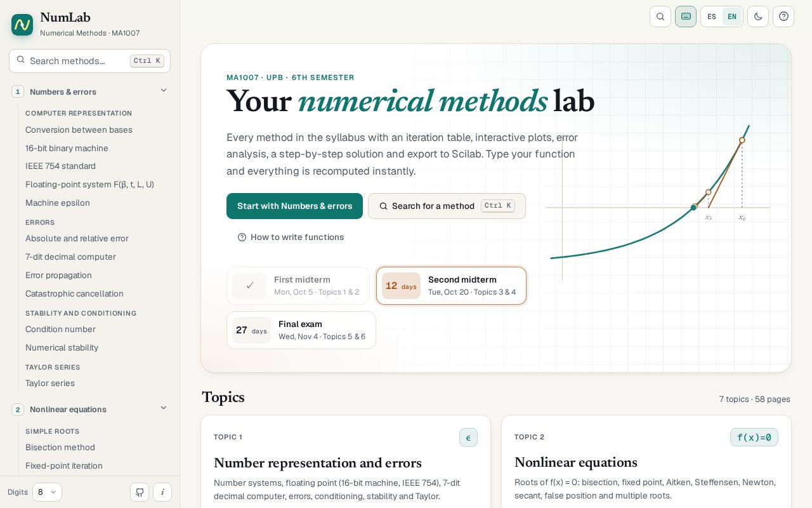Open Conversion between bases page
The width and height of the screenshot is (812, 508).
coord(79,130)
